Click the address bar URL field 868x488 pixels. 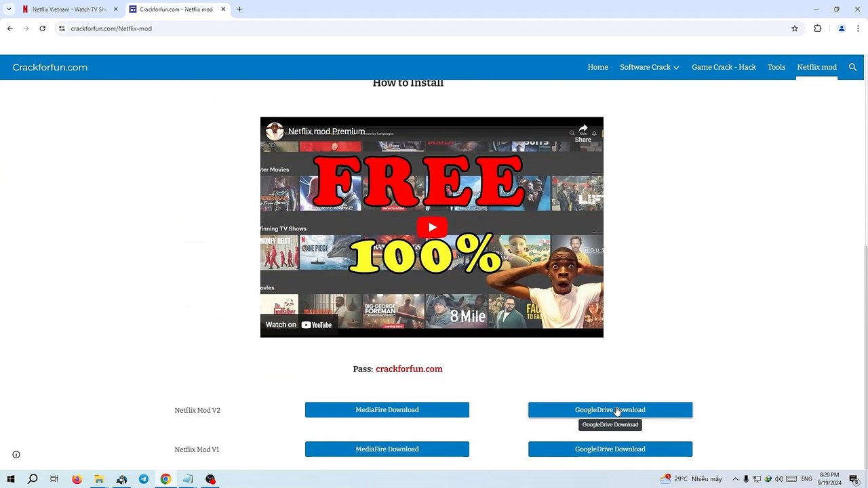(427, 28)
